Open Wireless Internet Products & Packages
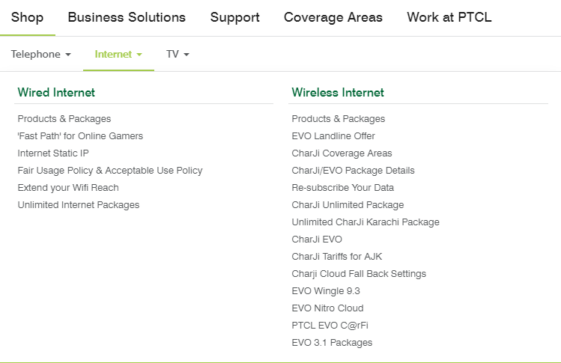This screenshot has width=561, height=363. pyautogui.click(x=338, y=119)
